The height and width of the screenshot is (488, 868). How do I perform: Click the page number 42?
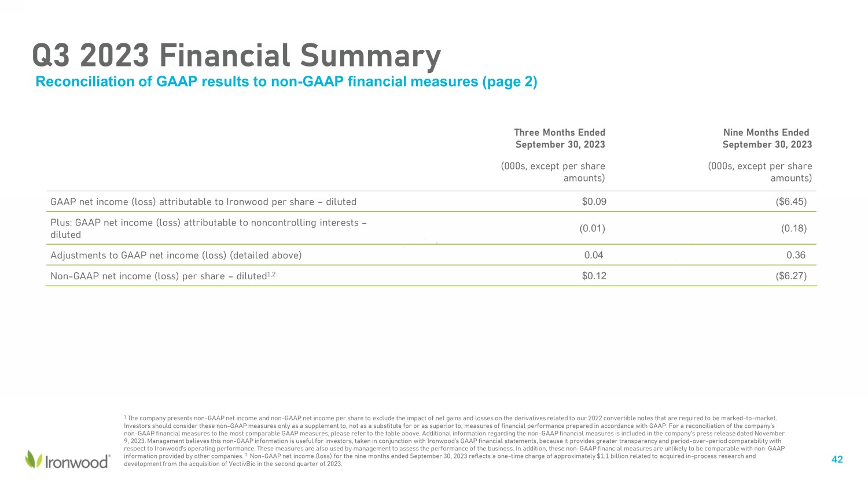[837, 460]
